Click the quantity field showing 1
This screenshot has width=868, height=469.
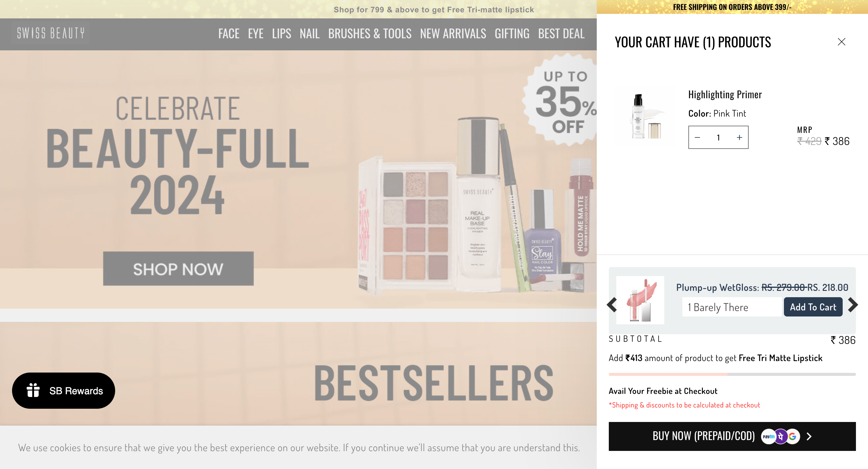coord(719,137)
